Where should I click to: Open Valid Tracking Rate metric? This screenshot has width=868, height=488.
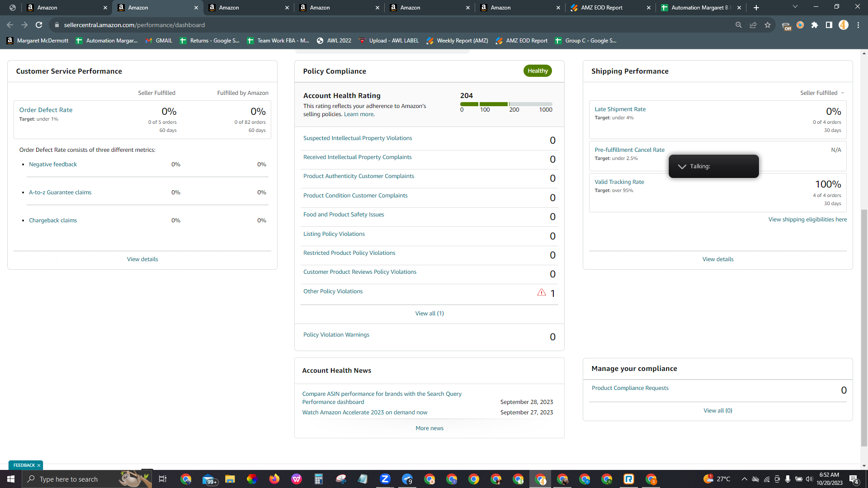pyautogui.click(x=619, y=182)
